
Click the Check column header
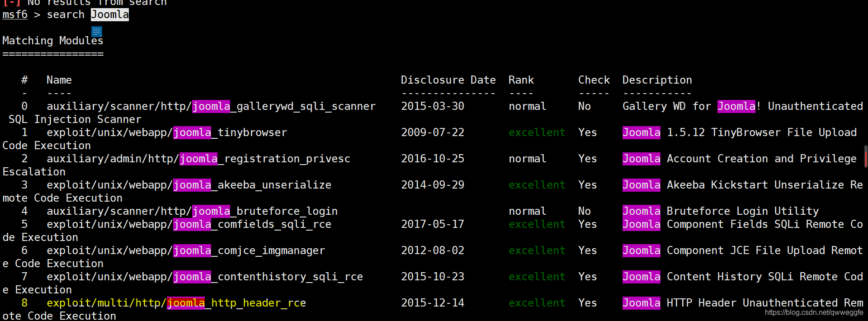pyautogui.click(x=594, y=80)
